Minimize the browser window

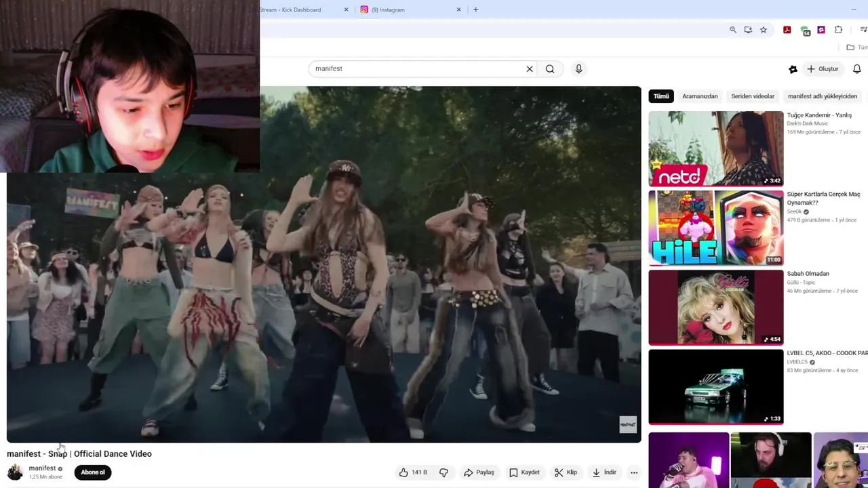pyautogui.click(x=853, y=9)
